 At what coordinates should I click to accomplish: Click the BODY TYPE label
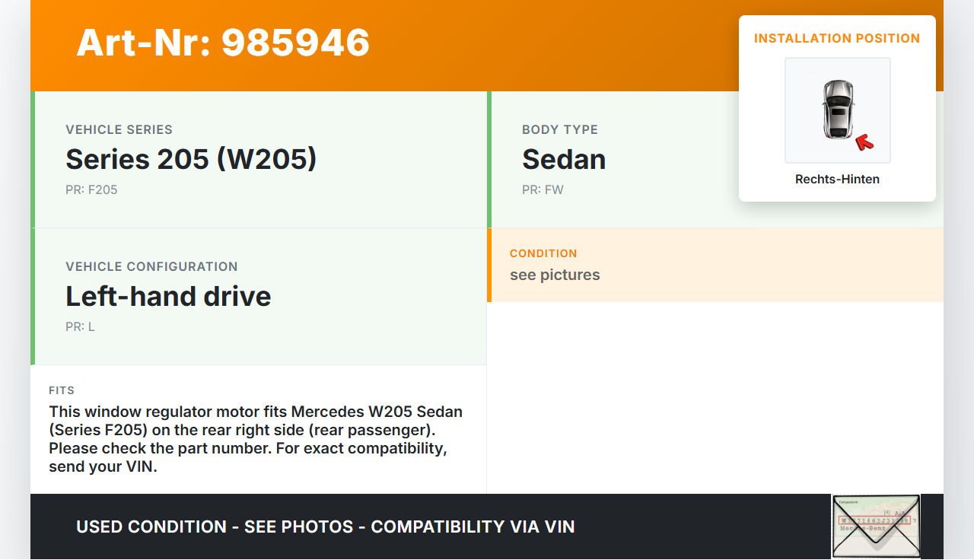click(560, 129)
